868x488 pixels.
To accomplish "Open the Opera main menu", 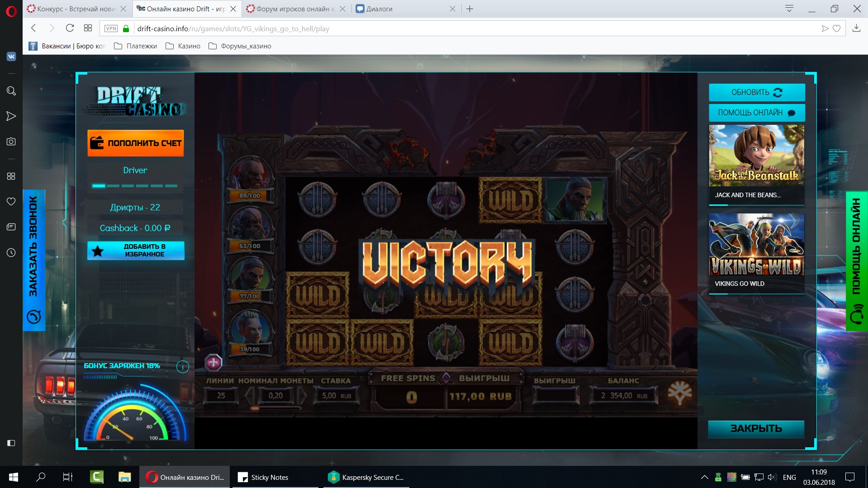I will pos(11,11).
